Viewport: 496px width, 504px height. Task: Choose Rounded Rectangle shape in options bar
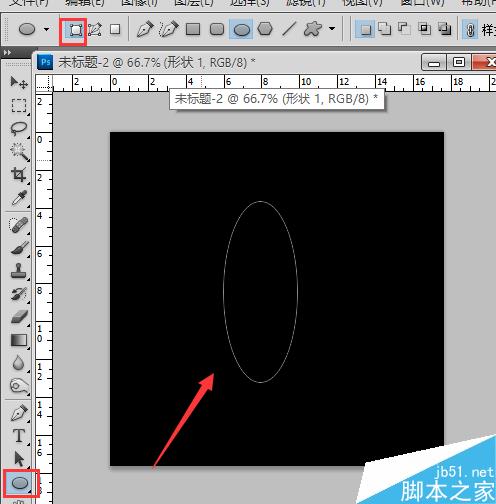click(x=217, y=29)
